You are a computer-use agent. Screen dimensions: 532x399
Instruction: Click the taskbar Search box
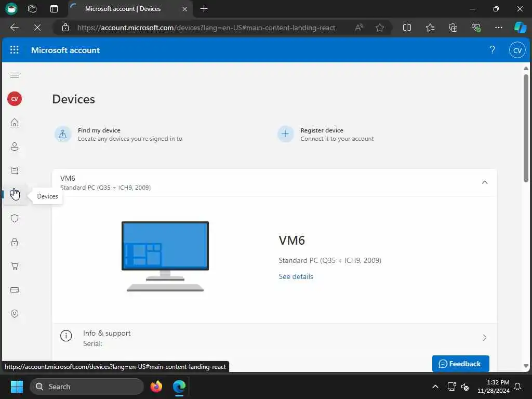pyautogui.click(x=87, y=387)
